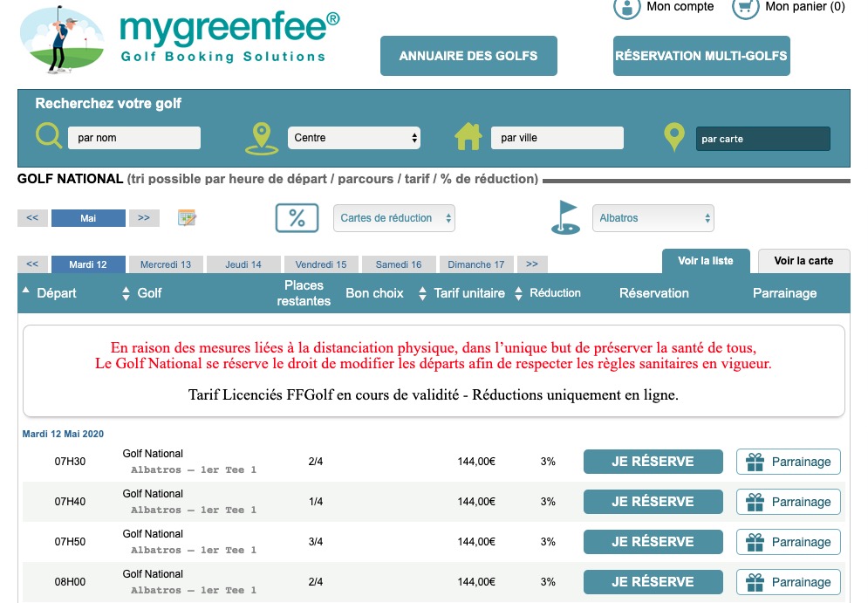Click the 07H30 departure time
The image size is (868, 603).
tap(70, 462)
